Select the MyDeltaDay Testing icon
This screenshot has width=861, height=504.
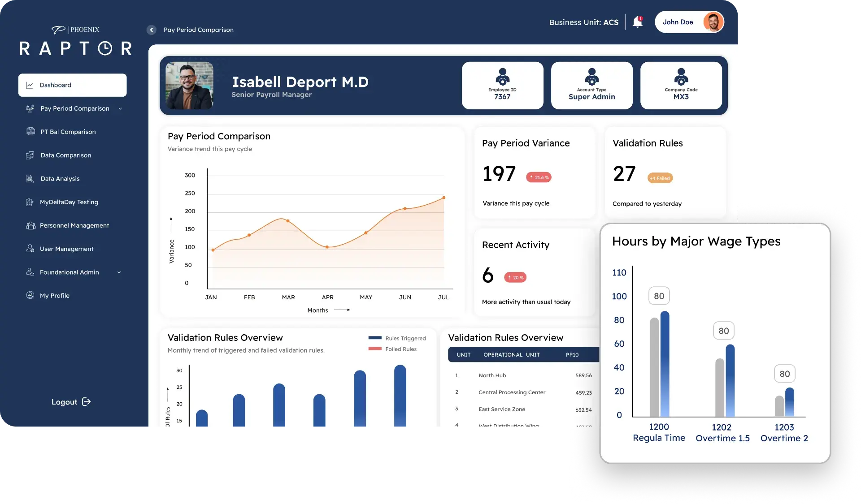(30, 202)
